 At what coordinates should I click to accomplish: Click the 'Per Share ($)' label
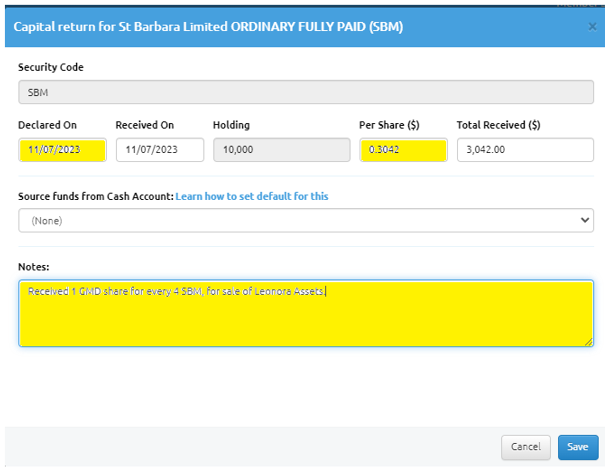coord(389,125)
